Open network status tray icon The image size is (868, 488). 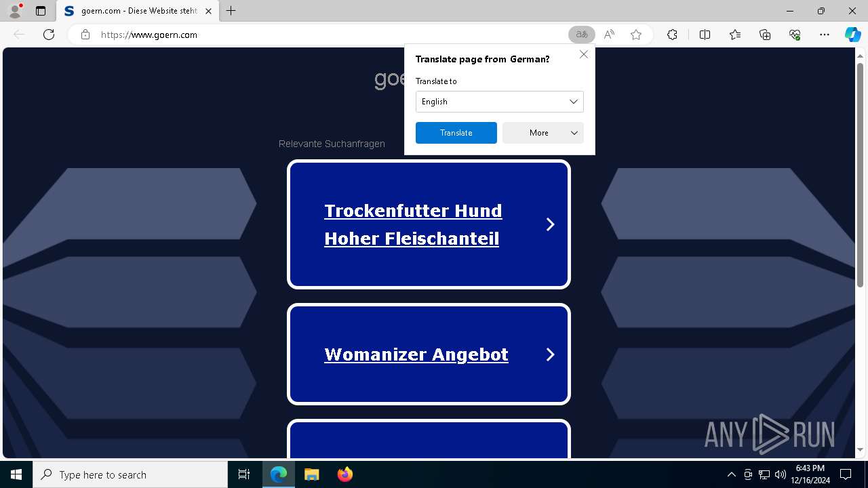[x=764, y=474]
